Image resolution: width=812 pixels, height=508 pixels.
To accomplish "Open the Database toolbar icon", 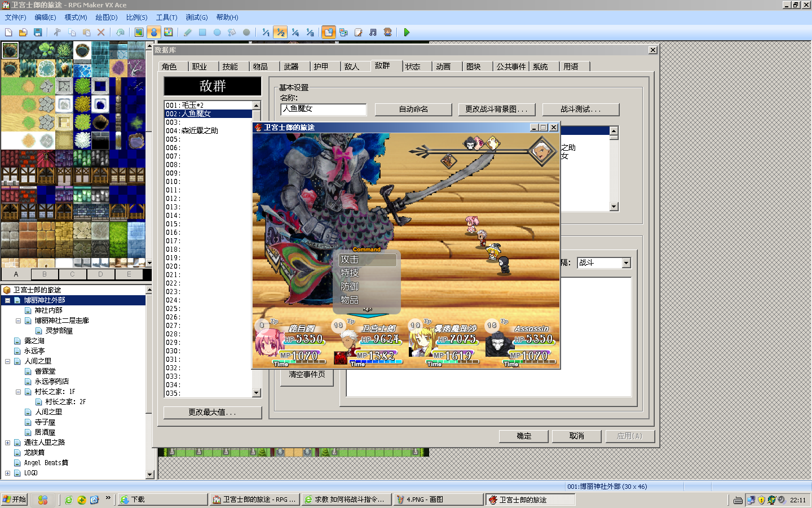I will point(329,33).
